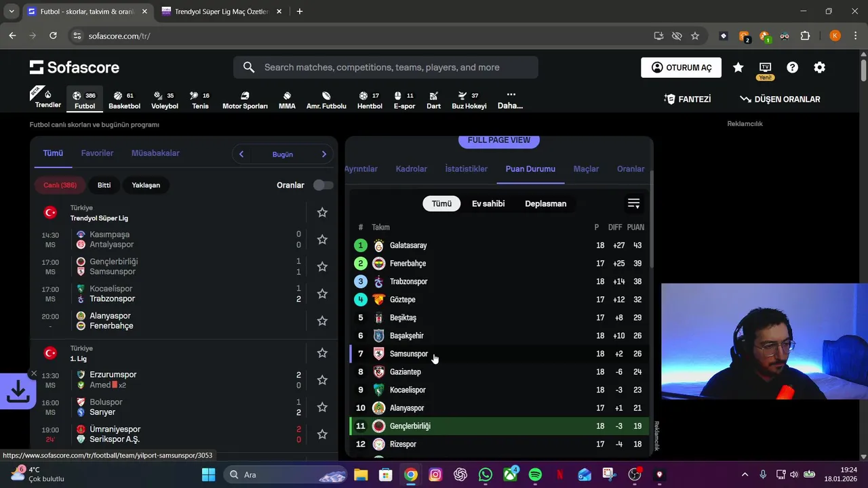Open the Samsunspor standings row
The height and width of the screenshot is (488, 868).
[498, 354]
